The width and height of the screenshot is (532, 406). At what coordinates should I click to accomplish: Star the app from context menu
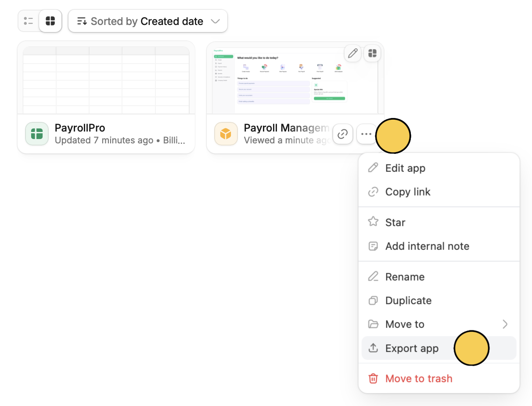click(x=439, y=222)
